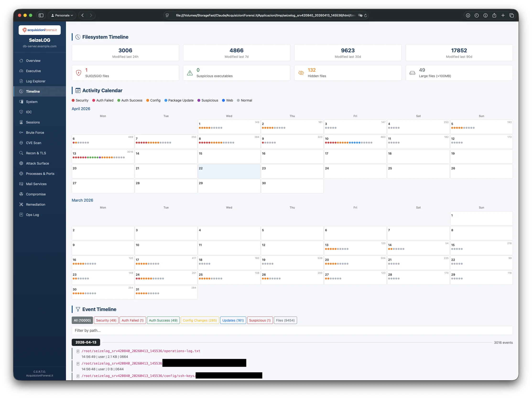
Task: Open Log Explorer from the sidebar
Action: tap(36, 81)
